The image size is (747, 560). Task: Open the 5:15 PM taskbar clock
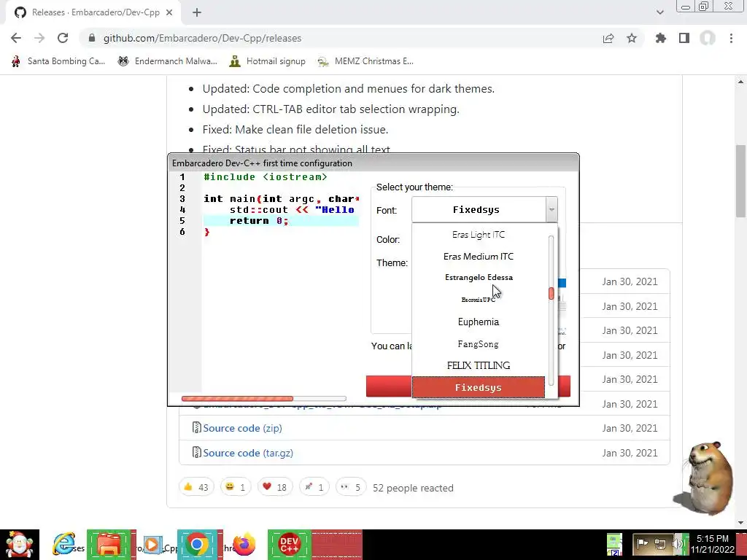coord(712,544)
